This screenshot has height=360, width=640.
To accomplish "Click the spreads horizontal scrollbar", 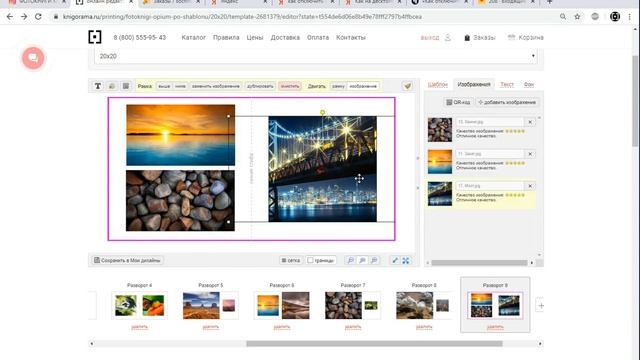I will [x=374, y=344].
